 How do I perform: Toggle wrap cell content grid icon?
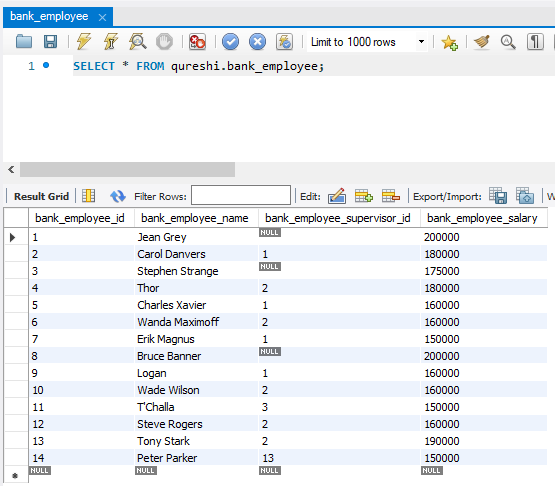click(88, 196)
